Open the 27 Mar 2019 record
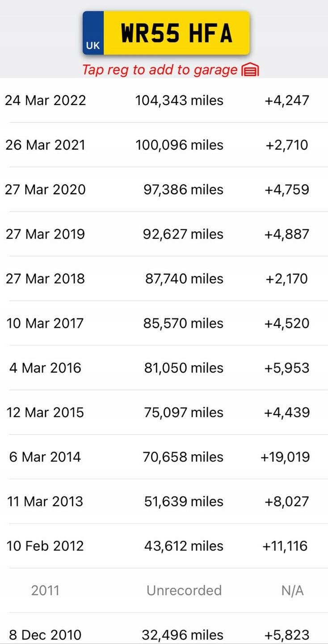Viewport: 328px width, 644px height. tap(164, 234)
